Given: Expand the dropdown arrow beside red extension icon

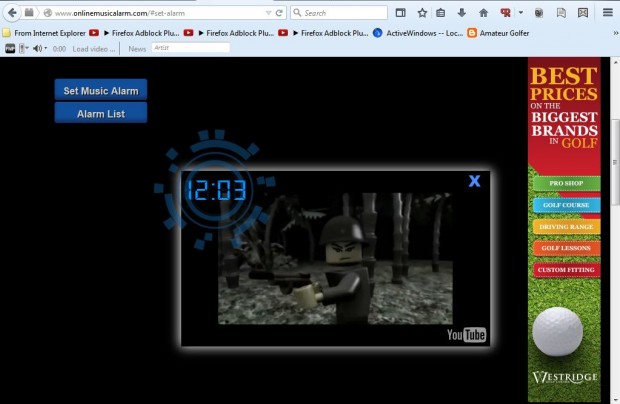Looking at the screenshot, I should (x=521, y=13).
